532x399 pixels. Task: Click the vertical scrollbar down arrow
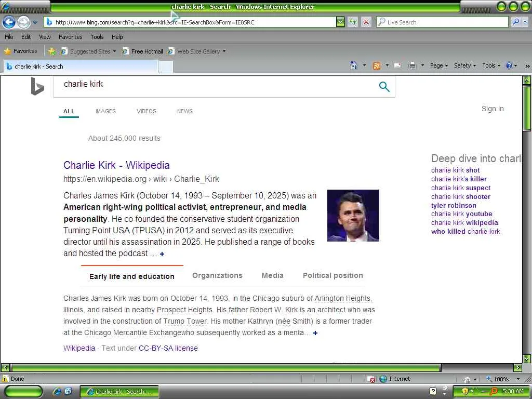pyautogui.click(x=527, y=358)
